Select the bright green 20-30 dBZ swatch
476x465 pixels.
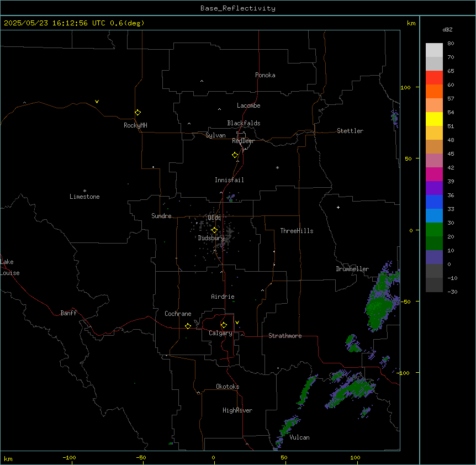434,230
